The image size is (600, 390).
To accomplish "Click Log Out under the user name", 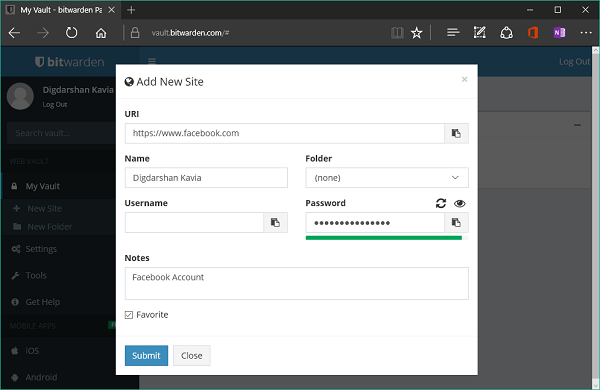I will pyautogui.click(x=55, y=104).
